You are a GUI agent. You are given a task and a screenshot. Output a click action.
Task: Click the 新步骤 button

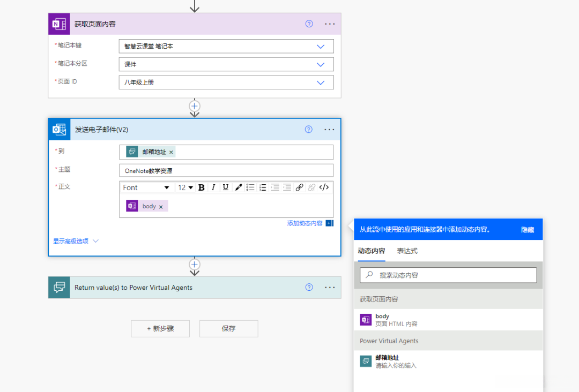(160, 329)
